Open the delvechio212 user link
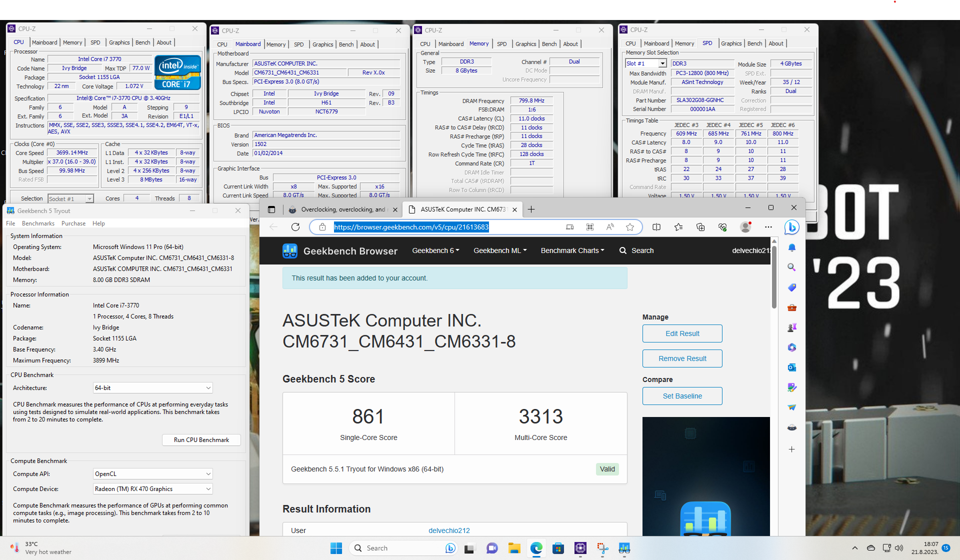Image resolution: width=960 pixels, height=560 pixels. click(x=449, y=530)
